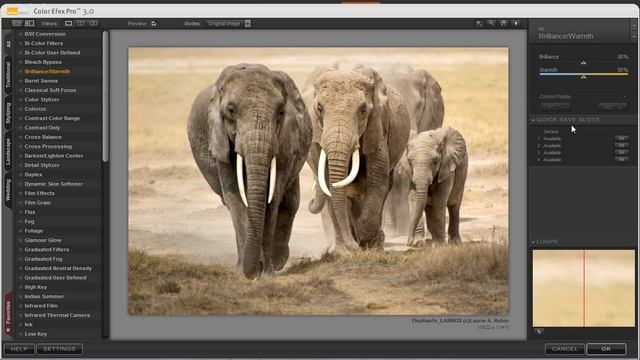This screenshot has height=360, width=640.
Task: Open the Landscape category tab
Action: [8, 151]
